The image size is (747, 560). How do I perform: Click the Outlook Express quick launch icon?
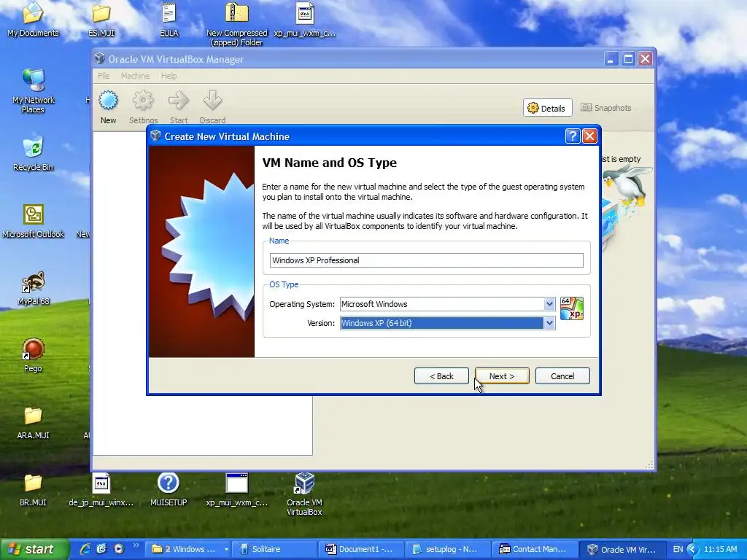click(x=101, y=549)
